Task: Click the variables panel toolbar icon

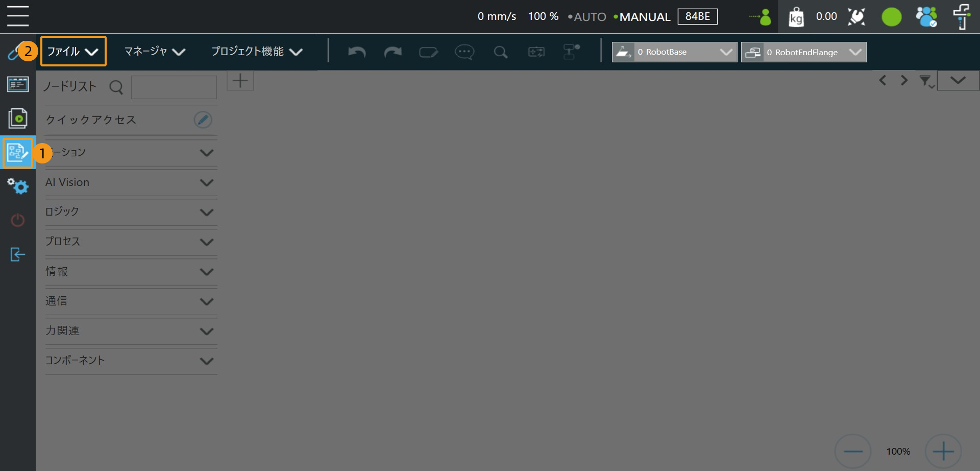Action: point(536,52)
